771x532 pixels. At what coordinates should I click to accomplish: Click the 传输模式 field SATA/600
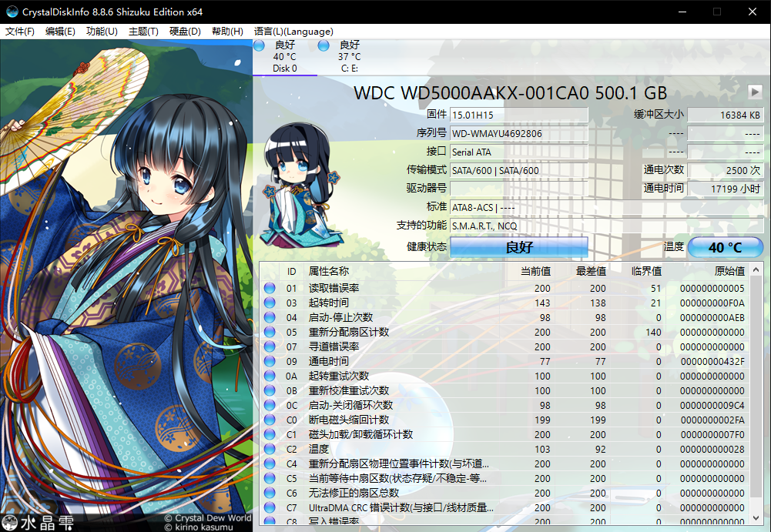pyautogui.click(x=519, y=171)
